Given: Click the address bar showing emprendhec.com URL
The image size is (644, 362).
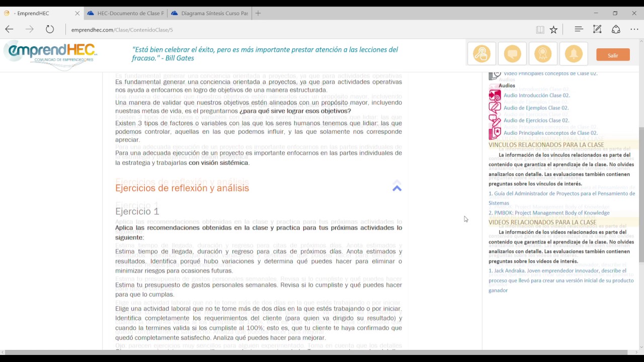Looking at the screenshot, I should click(297, 30).
